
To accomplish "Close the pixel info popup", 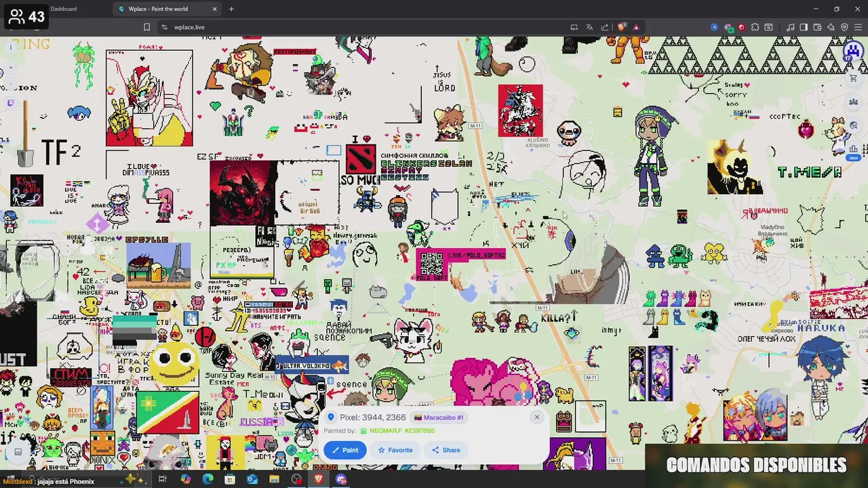I will pyautogui.click(x=536, y=417).
